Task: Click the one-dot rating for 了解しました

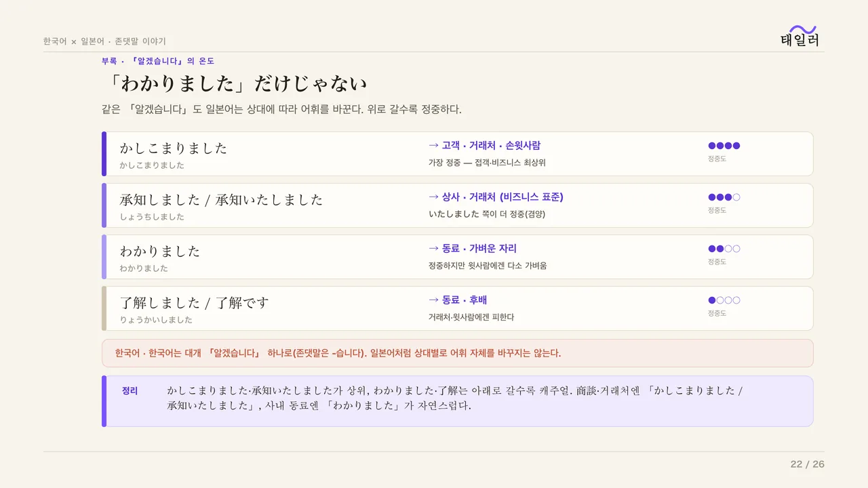Action: (x=724, y=300)
